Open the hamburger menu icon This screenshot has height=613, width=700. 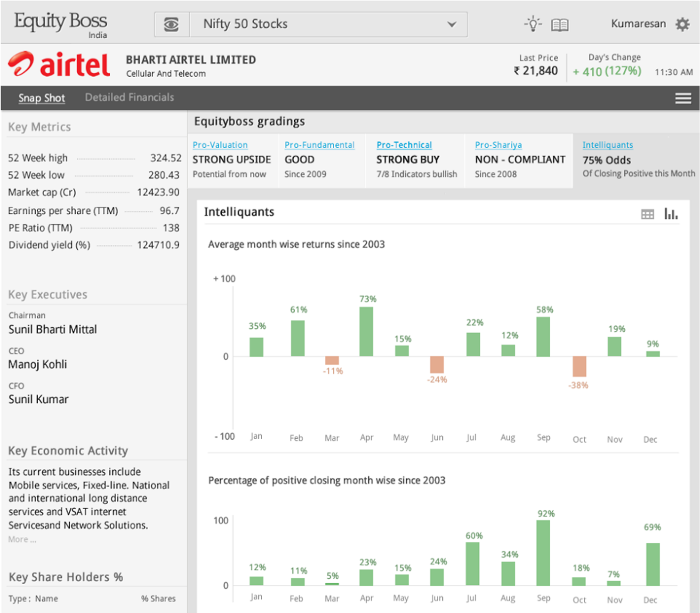pyautogui.click(x=683, y=98)
